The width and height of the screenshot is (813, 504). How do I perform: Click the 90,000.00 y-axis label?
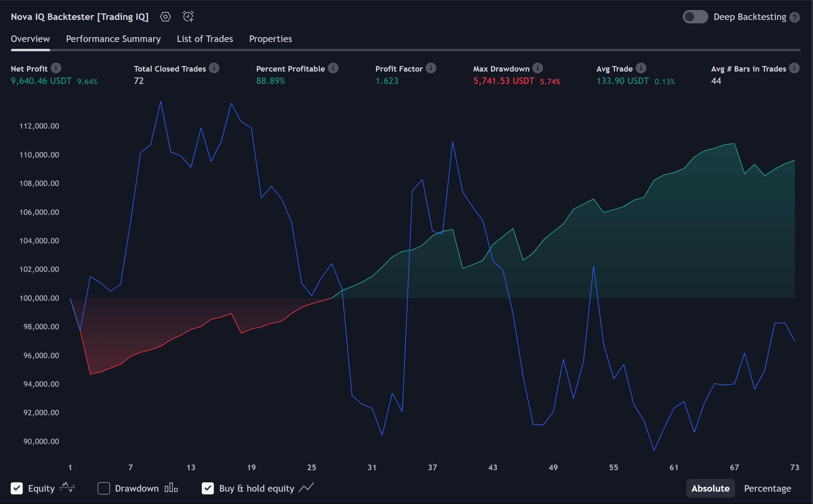(x=41, y=441)
